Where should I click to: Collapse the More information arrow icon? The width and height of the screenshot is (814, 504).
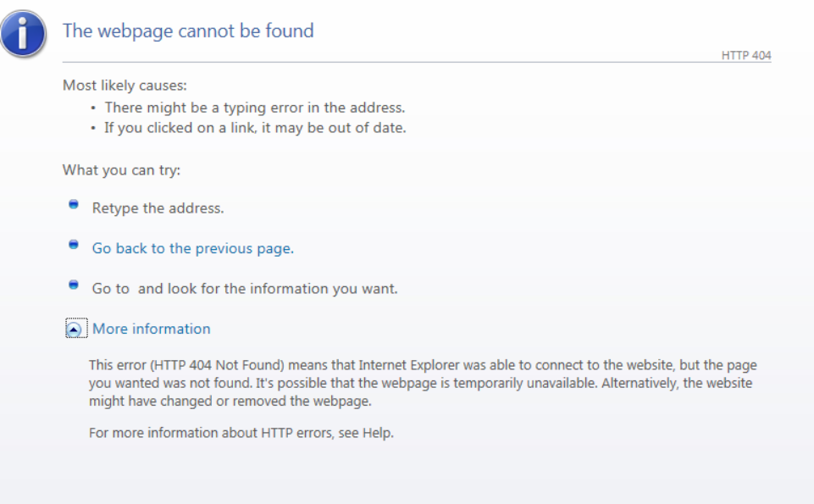(76, 329)
